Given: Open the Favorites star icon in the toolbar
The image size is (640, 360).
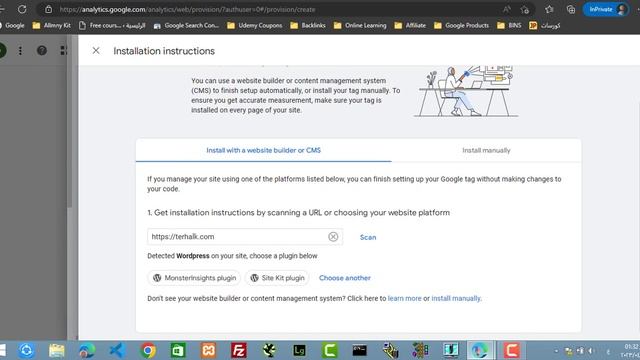Looking at the screenshot, I should pos(549,9).
